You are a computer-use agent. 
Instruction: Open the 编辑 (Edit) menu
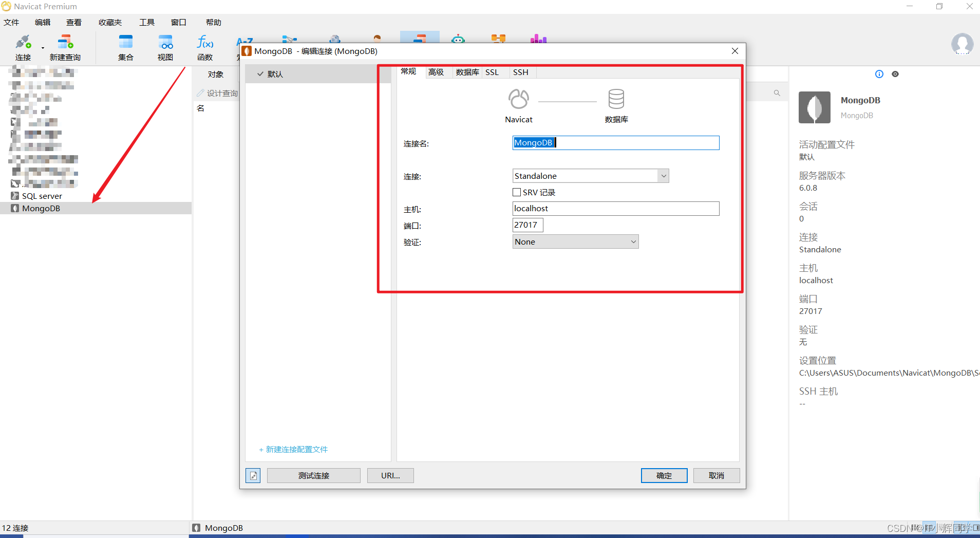pos(43,22)
